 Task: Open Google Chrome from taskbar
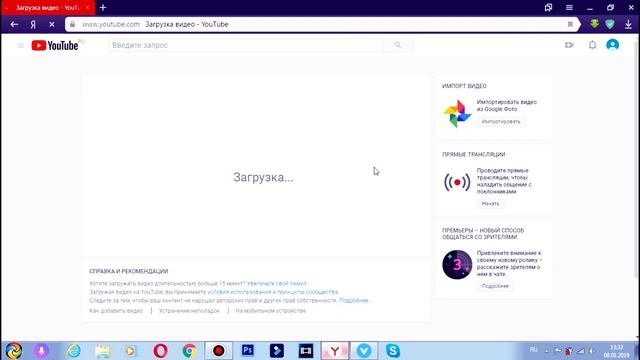(189, 351)
